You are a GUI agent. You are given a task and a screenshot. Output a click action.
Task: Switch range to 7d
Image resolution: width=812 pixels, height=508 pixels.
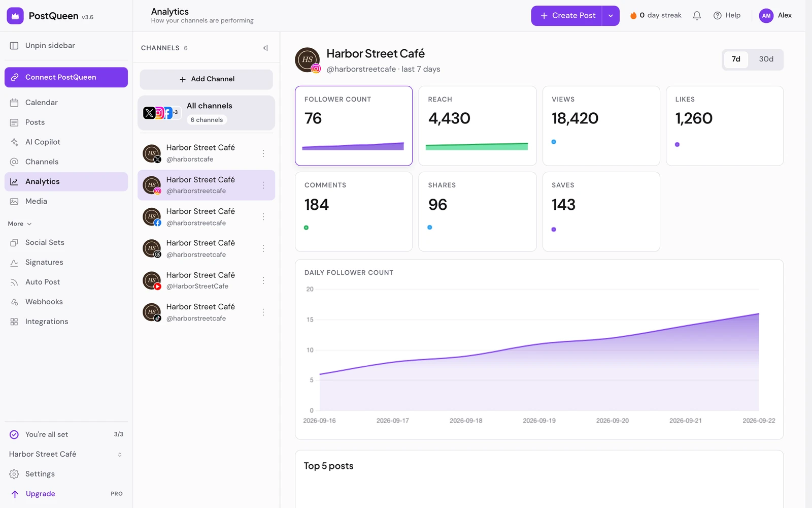[x=736, y=59]
